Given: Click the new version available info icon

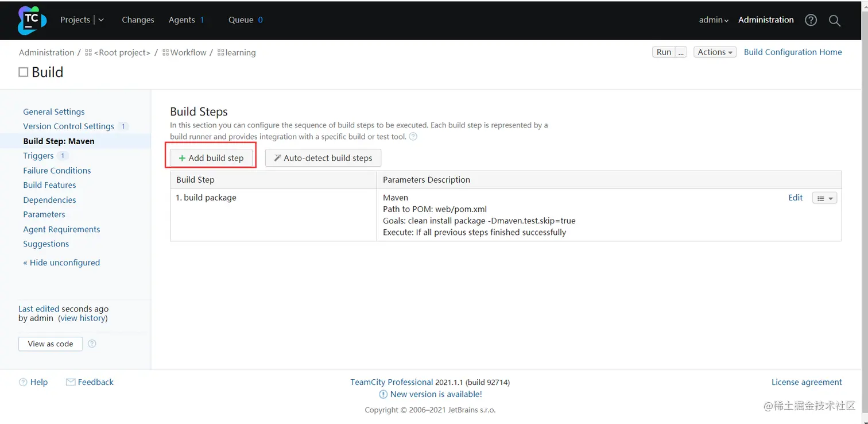Looking at the screenshot, I should (383, 394).
